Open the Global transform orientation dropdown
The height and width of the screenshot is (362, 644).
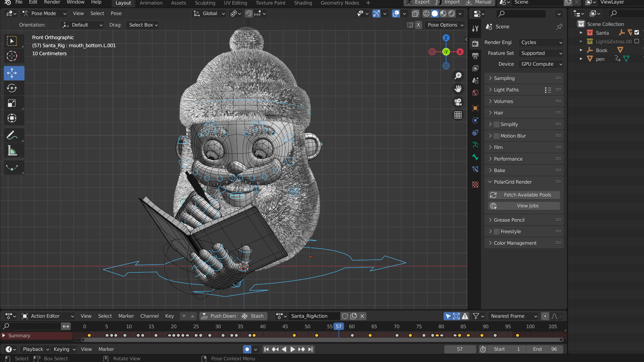coord(210,13)
